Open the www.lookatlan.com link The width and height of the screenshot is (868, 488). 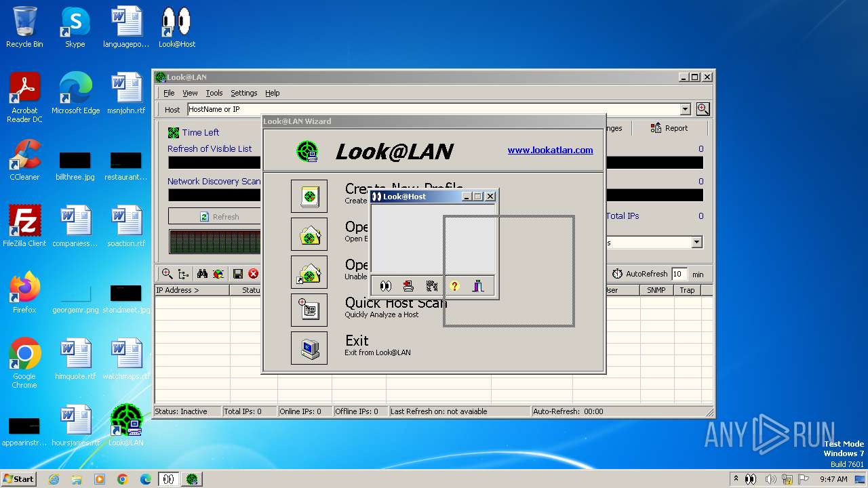click(550, 150)
